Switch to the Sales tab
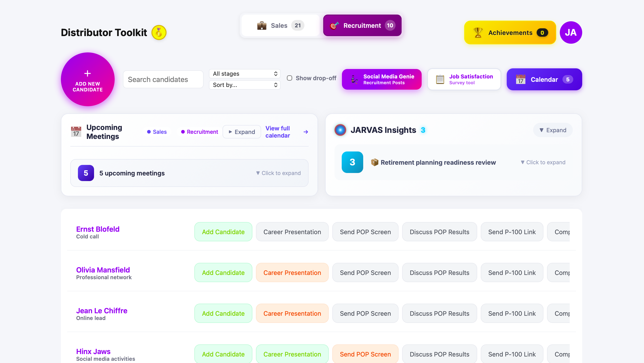Image resolution: width=644 pixels, height=363 pixels. (279, 25)
